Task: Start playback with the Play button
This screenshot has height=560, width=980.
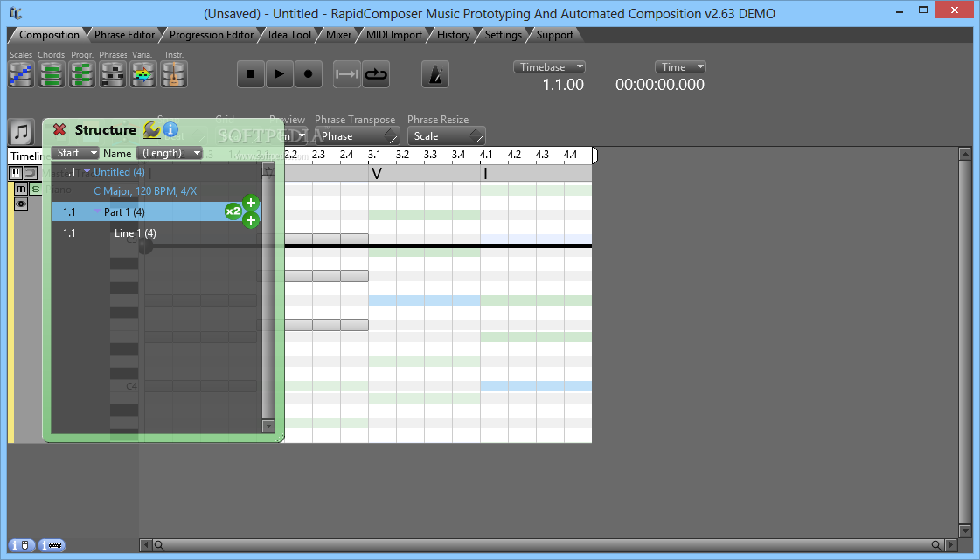Action: tap(280, 74)
